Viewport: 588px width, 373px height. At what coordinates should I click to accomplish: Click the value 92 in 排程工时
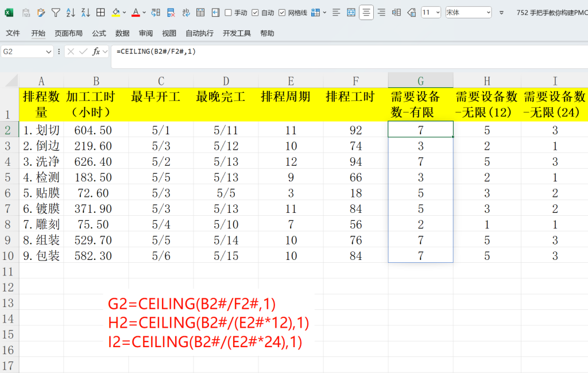355,130
